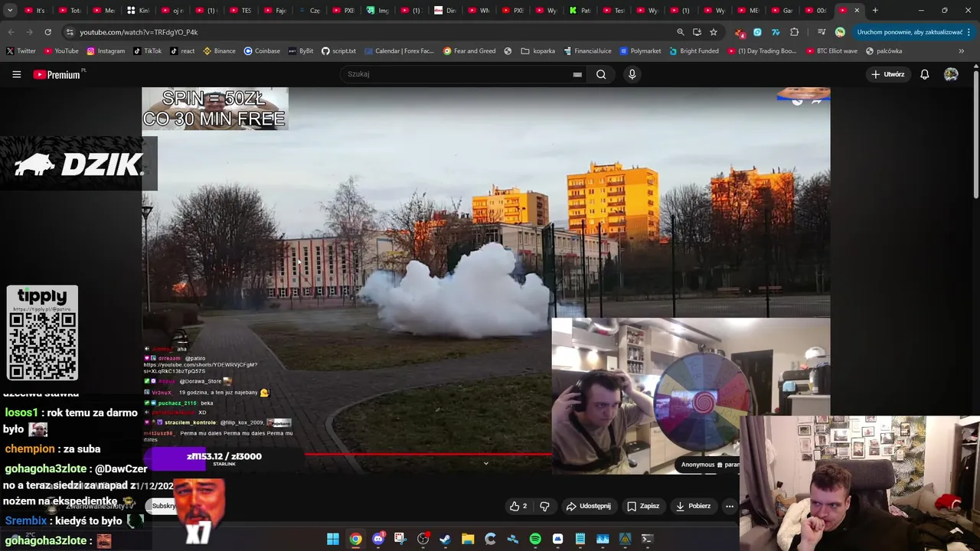Switch to the "It's" browser tab
Viewport: 980px width, 551px height.
35,11
